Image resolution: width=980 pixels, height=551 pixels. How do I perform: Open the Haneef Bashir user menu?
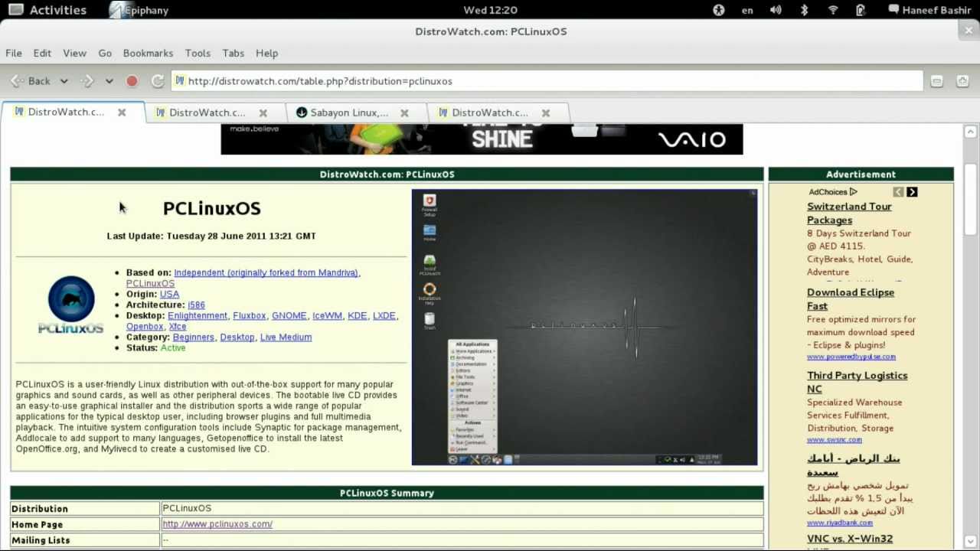coord(929,10)
